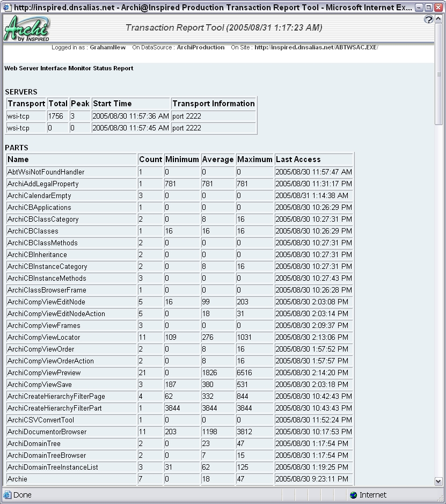446x504 pixels.
Task: Click the Done page icon in status bar
Action: tap(7, 495)
